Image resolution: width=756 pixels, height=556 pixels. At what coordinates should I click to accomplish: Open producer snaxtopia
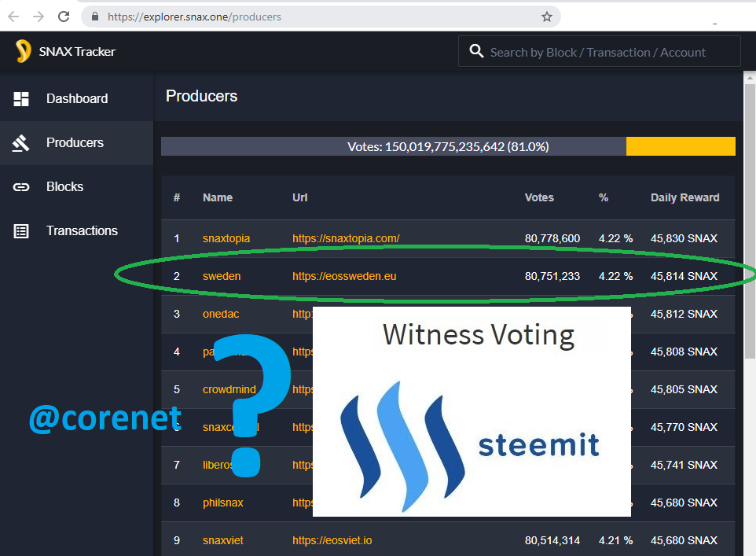(x=226, y=238)
